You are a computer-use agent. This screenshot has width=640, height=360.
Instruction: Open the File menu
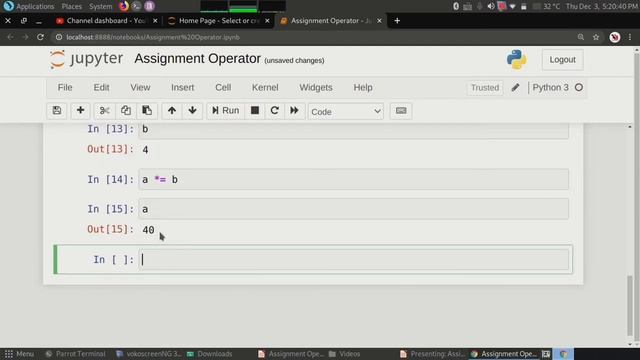pos(65,87)
